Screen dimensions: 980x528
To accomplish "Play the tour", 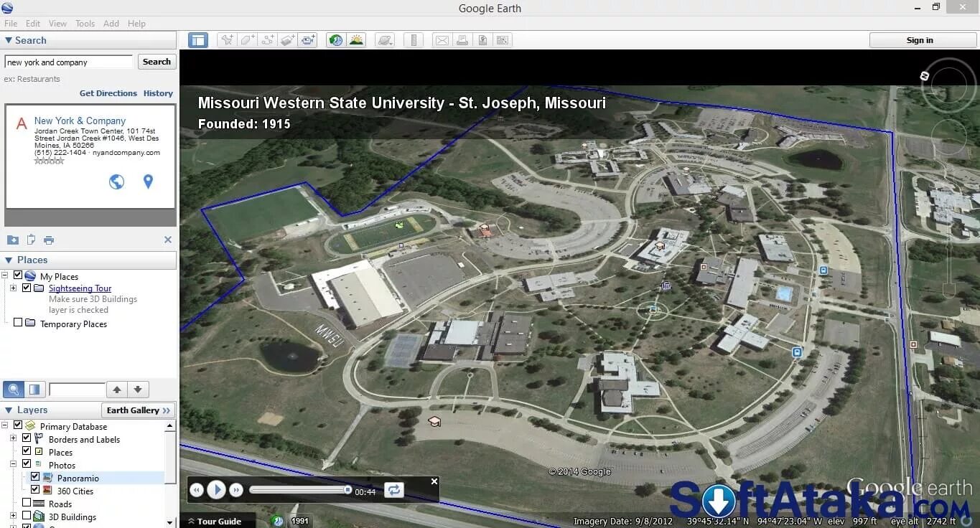I will point(216,490).
